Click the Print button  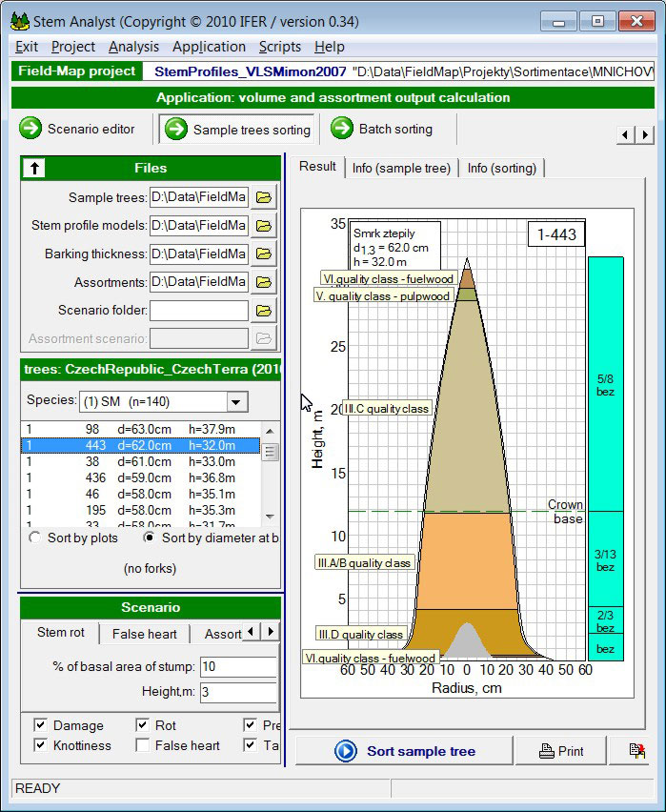point(561,751)
